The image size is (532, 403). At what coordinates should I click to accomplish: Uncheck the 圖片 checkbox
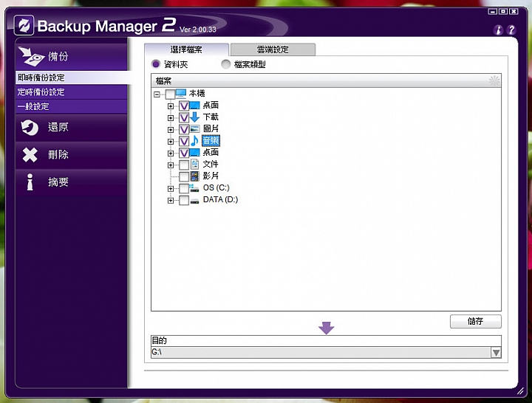point(184,129)
